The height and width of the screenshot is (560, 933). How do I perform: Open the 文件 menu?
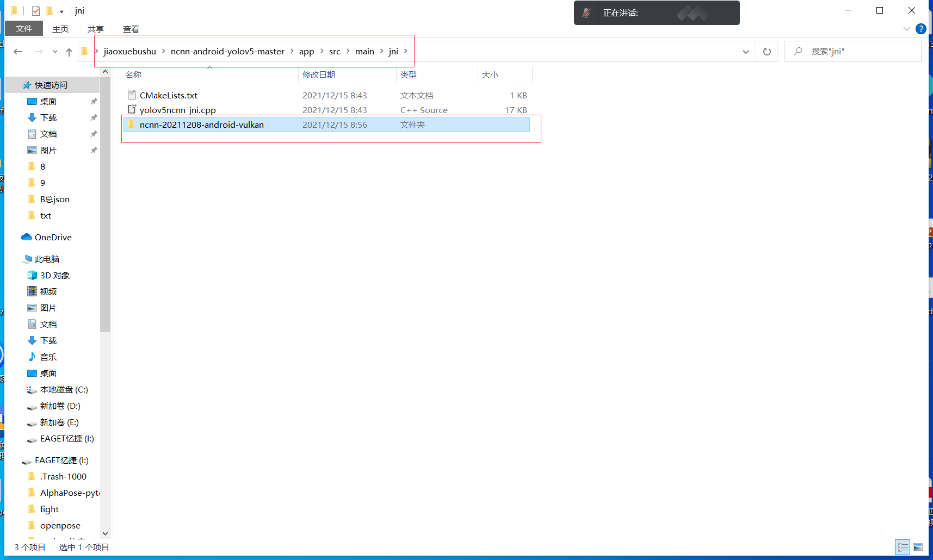(x=24, y=28)
